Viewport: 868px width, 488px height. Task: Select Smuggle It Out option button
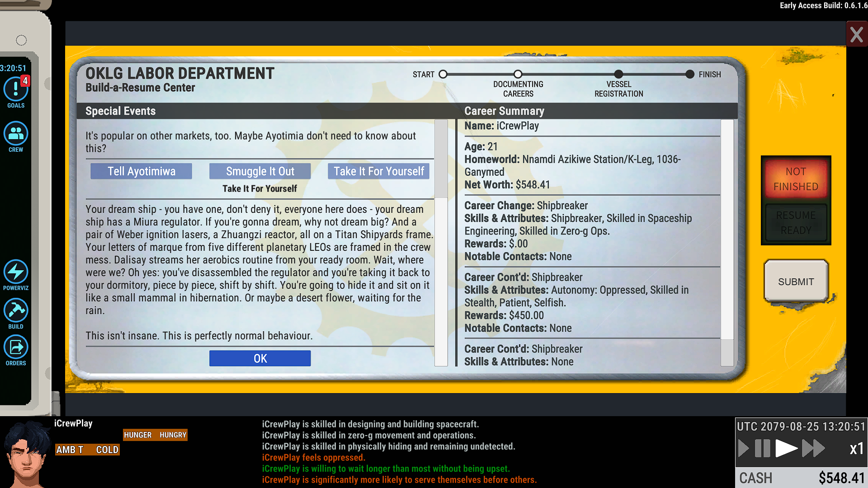(260, 171)
